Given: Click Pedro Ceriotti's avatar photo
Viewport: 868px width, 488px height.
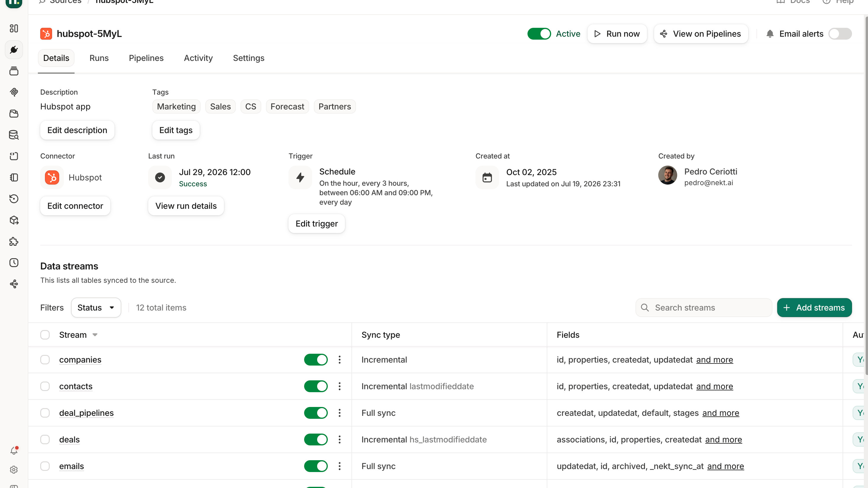Looking at the screenshot, I should point(667,175).
